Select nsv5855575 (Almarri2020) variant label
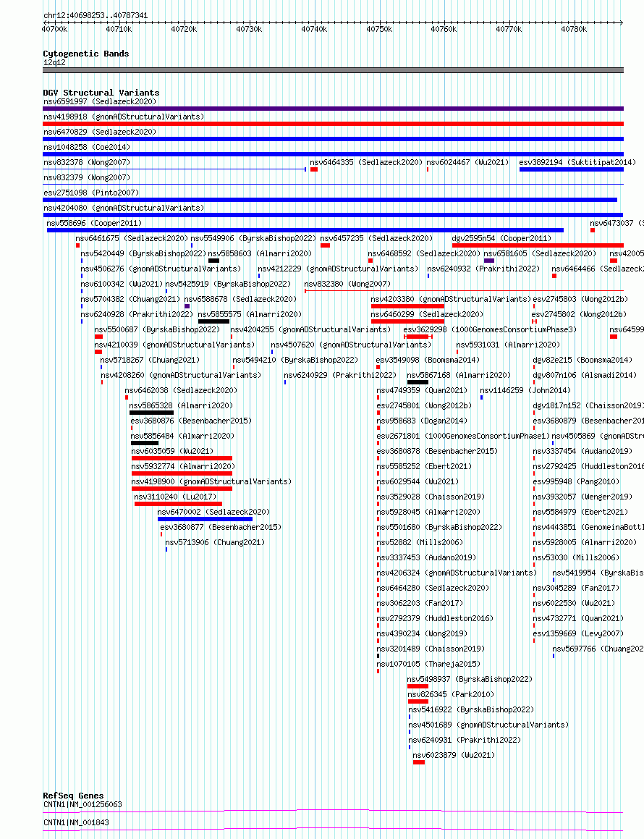 coord(250,314)
